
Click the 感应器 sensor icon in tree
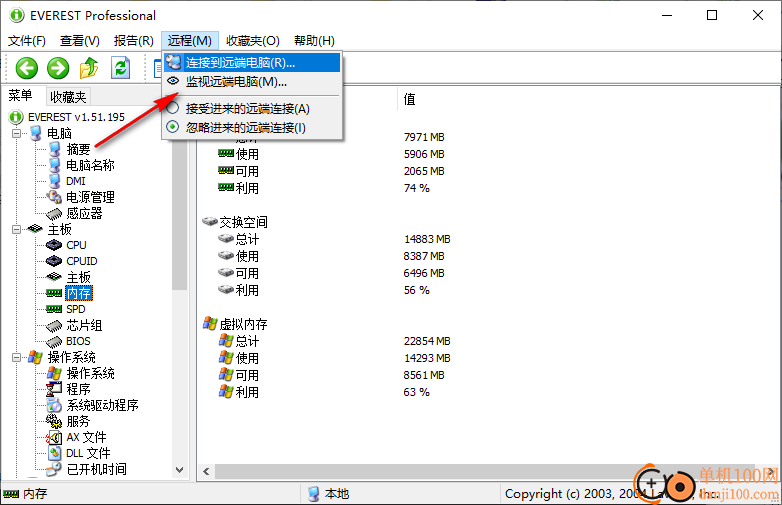coord(54,214)
